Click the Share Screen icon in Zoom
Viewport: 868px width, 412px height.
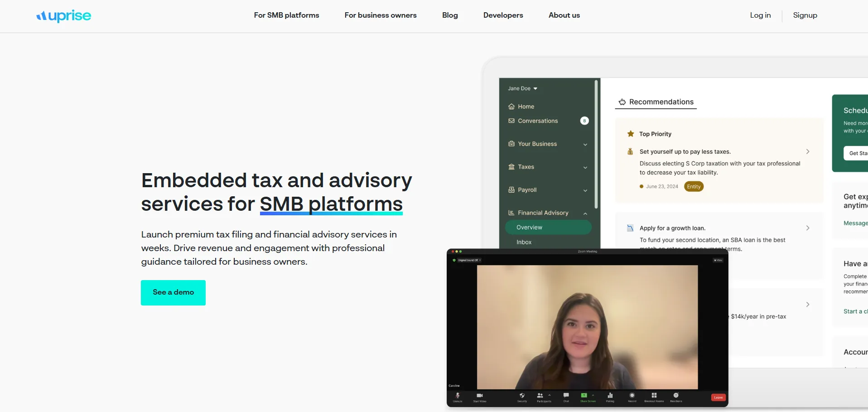click(584, 396)
